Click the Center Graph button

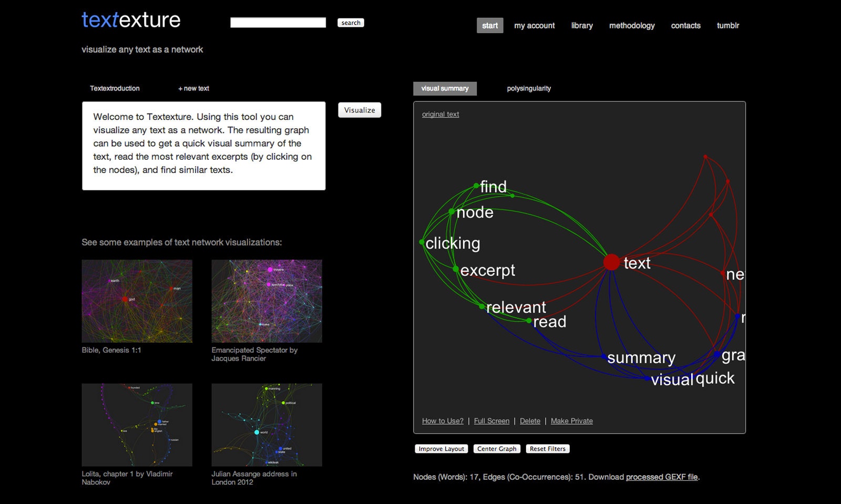[x=497, y=449]
